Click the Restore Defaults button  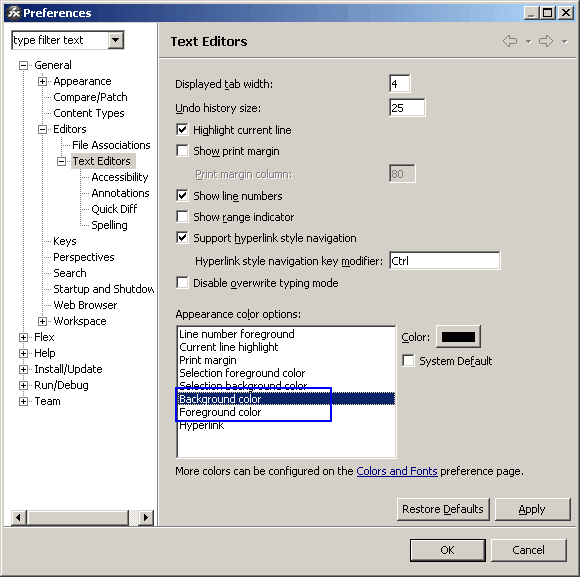point(443,509)
